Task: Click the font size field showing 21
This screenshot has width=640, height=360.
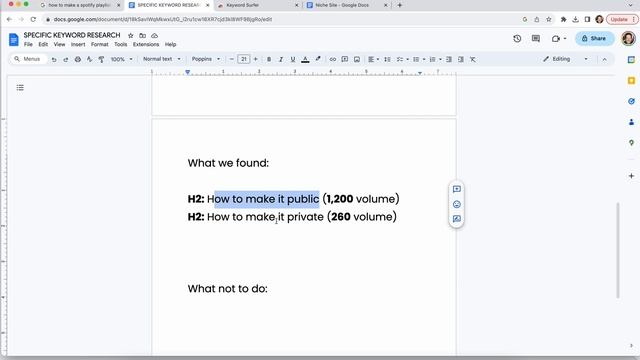Action: [x=244, y=59]
